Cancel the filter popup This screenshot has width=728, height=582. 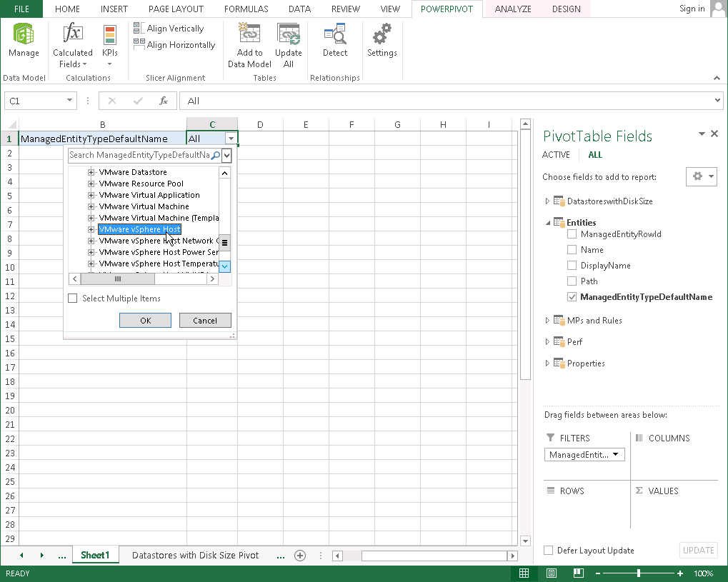pyautogui.click(x=205, y=320)
